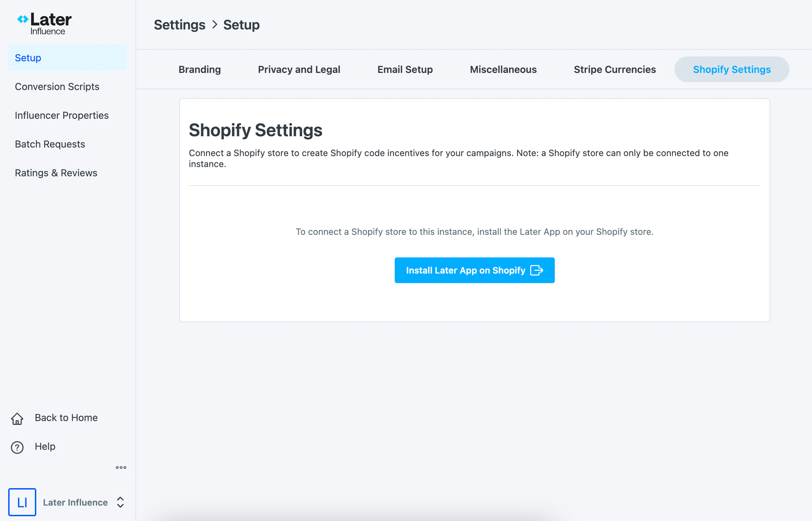Open Ratings & Reviews
This screenshot has width=812, height=521.
click(x=56, y=173)
